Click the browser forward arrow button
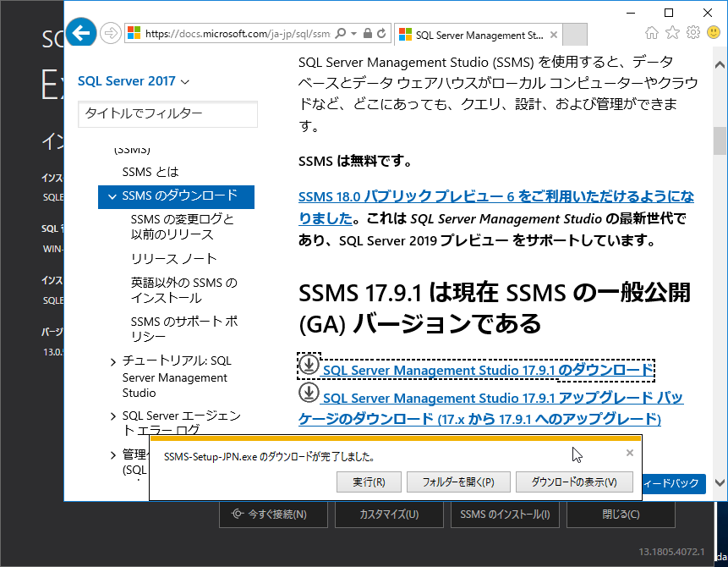728x567 pixels. pyautogui.click(x=110, y=34)
